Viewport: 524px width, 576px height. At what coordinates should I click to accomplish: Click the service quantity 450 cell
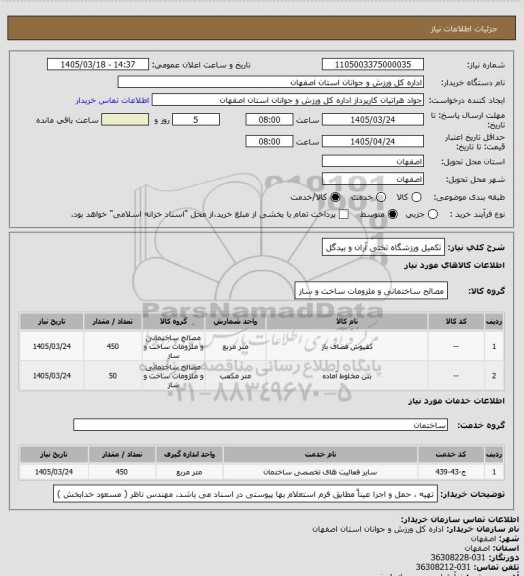tap(122, 472)
